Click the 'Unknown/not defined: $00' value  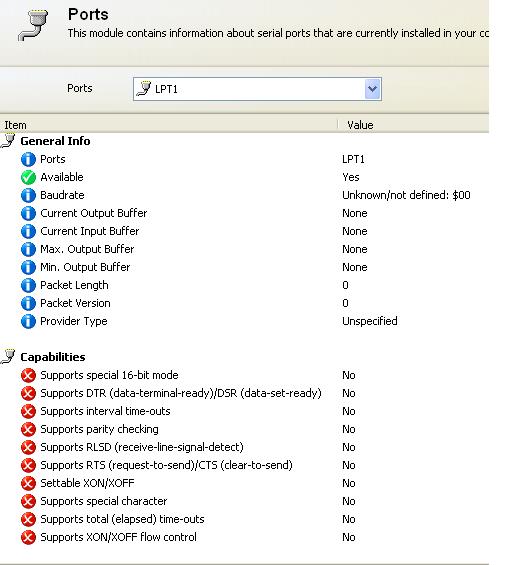click(x=406, y=195)
